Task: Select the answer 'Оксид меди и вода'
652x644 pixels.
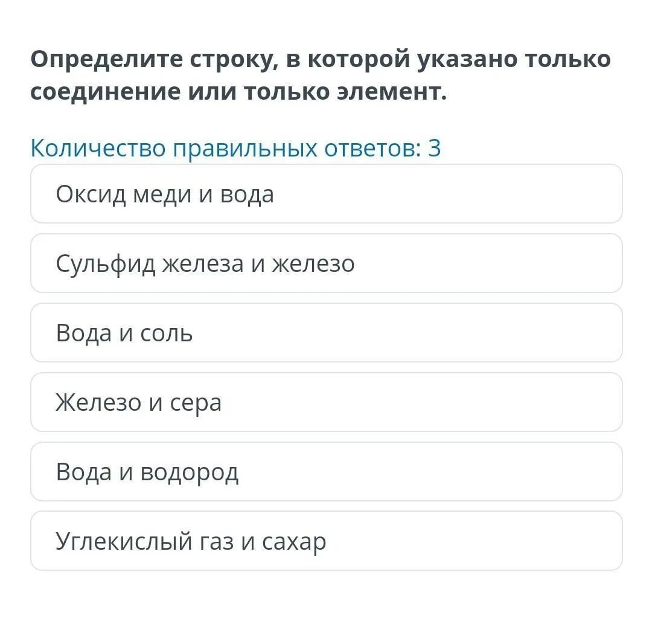Action: [x=327, y=194]
